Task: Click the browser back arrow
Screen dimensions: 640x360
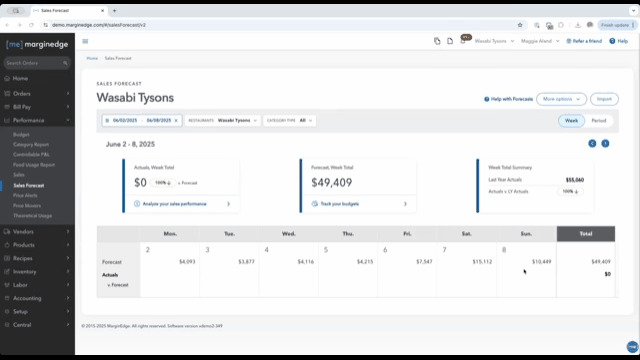Action: [7, 25]
